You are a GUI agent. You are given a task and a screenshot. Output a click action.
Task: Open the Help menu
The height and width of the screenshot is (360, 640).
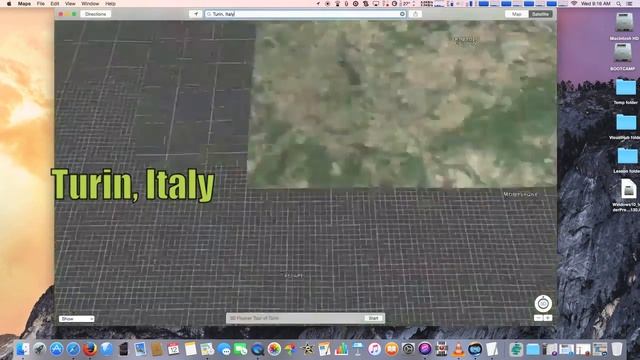110,4
